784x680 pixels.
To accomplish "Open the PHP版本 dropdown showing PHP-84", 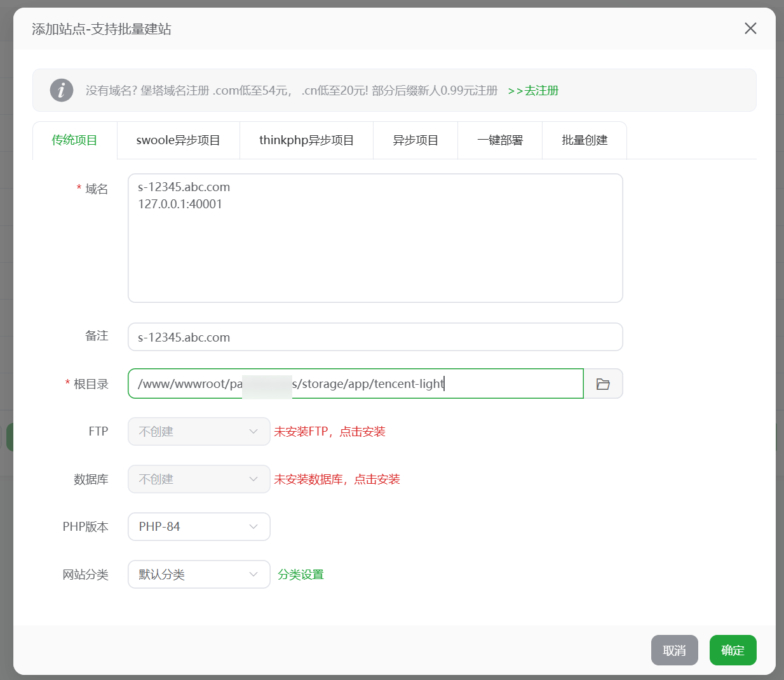I will (199, 526).
